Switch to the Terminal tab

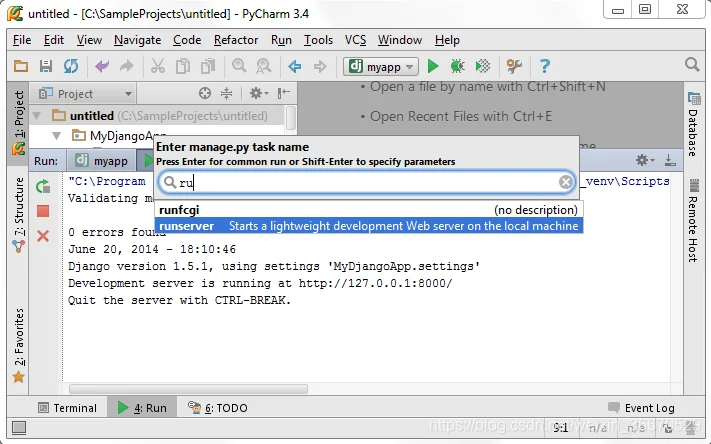pyautogui.click(x=67, y=408)
